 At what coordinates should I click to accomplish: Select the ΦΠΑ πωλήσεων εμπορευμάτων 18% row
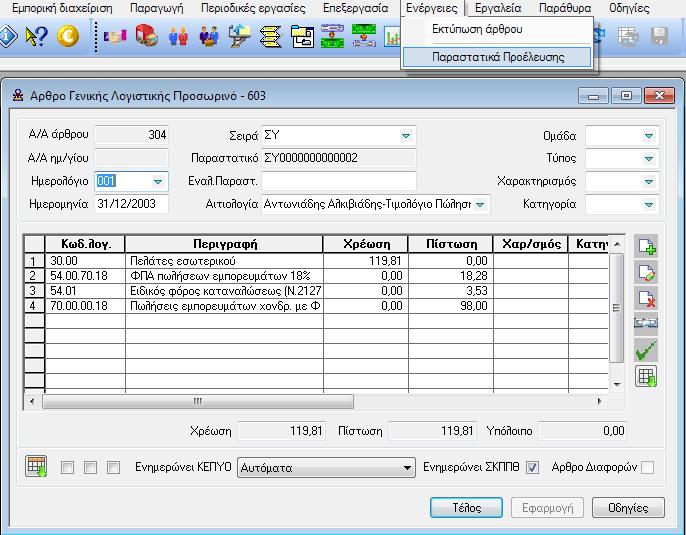(x=316, y=276)
